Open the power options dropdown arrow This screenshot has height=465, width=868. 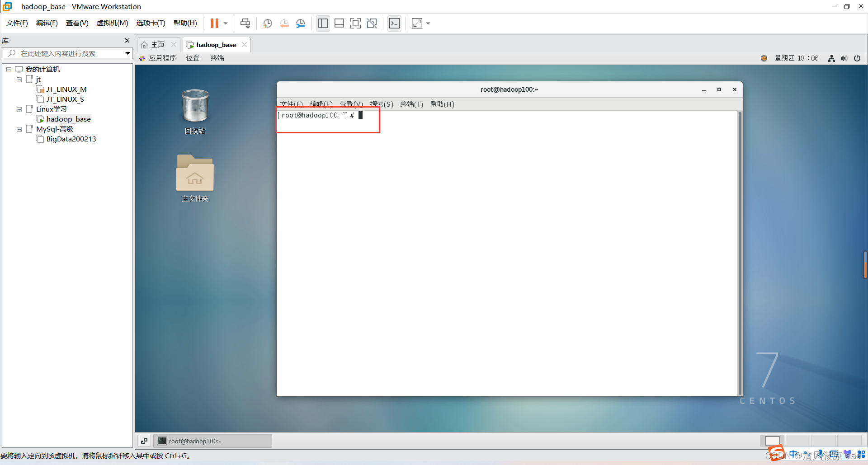click(226, 23)
